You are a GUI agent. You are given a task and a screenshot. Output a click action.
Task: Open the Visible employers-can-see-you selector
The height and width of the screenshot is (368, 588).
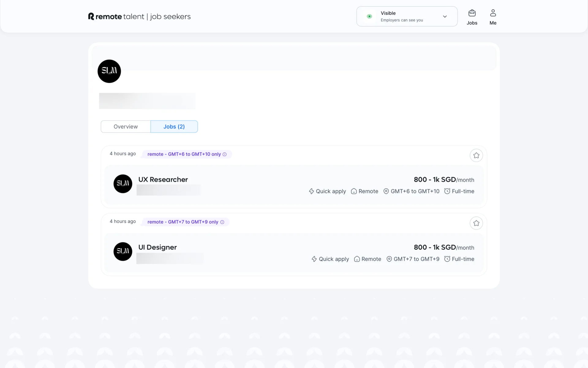pyautogui.click(x=401, y=17)
